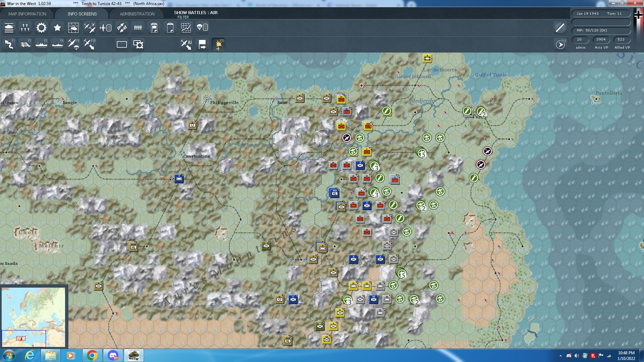
Task: Click the German Iron Cross flag
Action: point(638,14)
